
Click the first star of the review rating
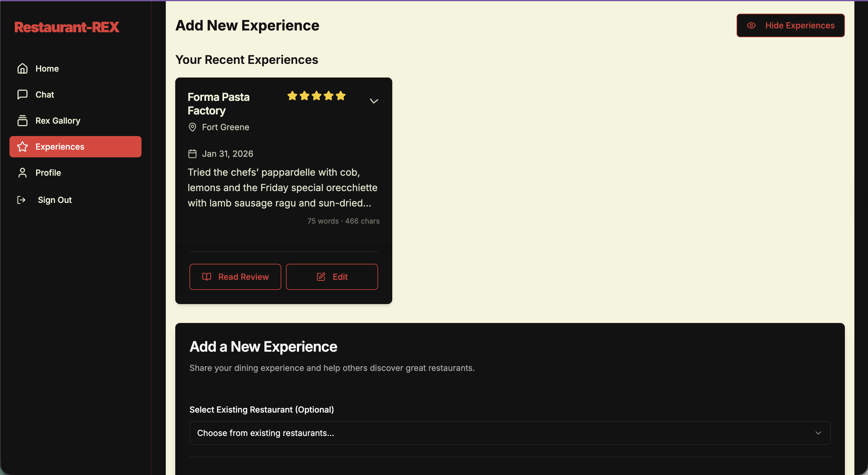(292, 96)
